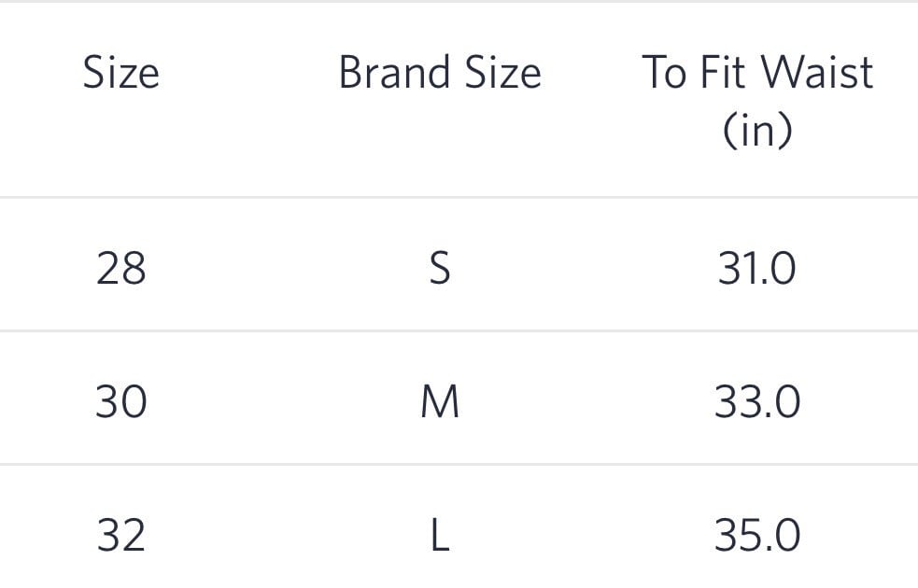Click the 31.0 waist value
918x588 pixels.
click(757, 270)
